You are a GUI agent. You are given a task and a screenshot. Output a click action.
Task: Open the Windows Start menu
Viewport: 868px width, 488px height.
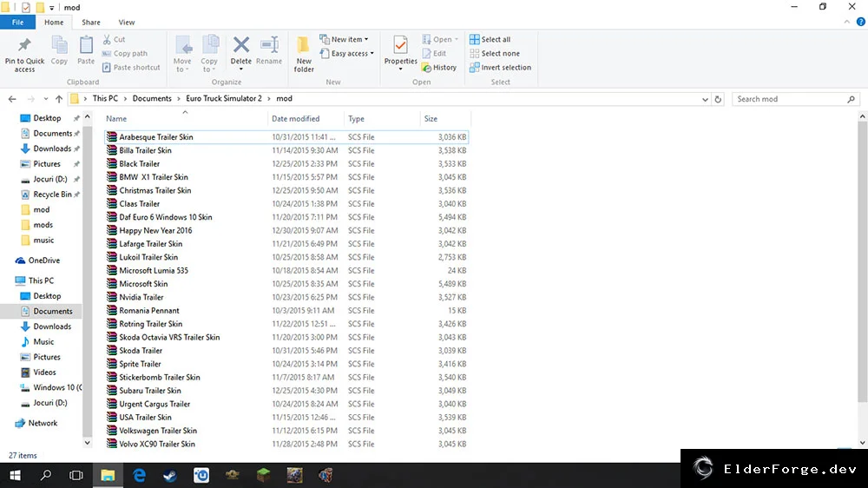tap(15, 475)
